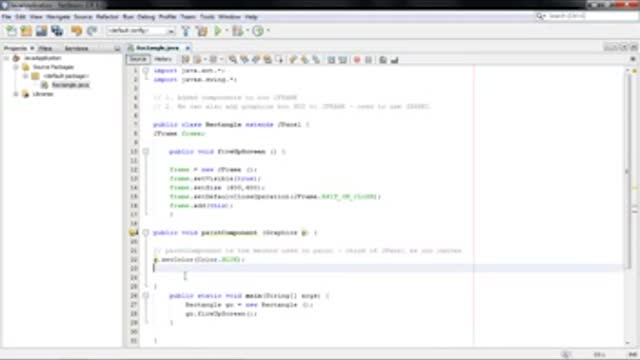Collapse the default package node

coord(26,76)
